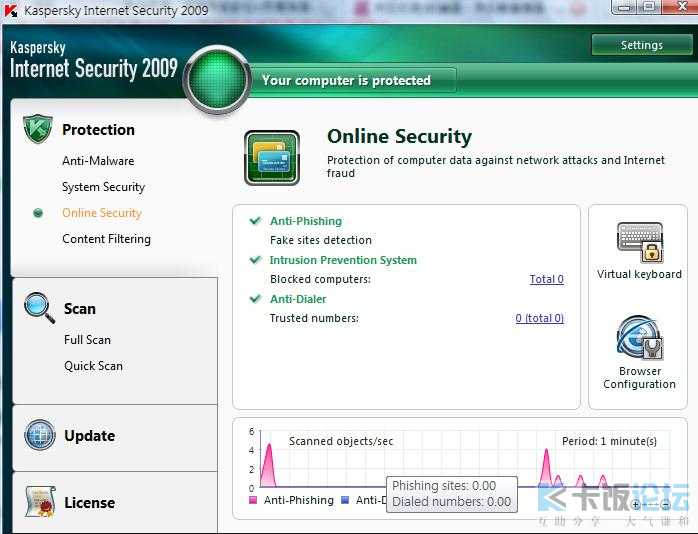This screenshot has width=698, height=534.
Task: Open the Protection section
Action: click(x=98, y=129)
